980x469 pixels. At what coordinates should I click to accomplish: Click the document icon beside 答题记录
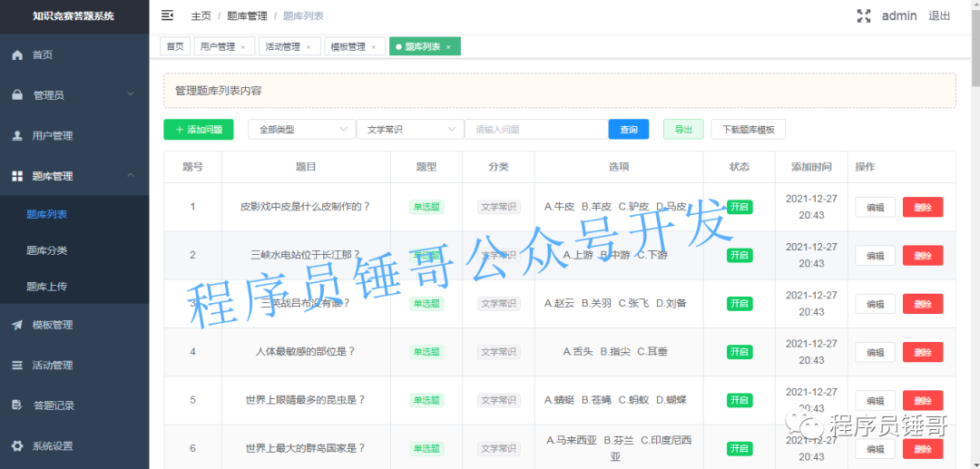(17, 405)
